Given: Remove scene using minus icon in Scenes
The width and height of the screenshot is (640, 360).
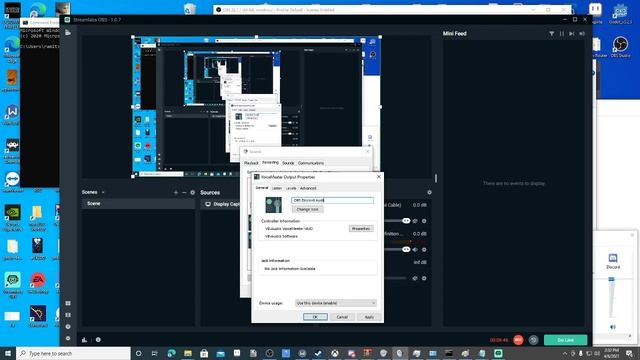Looking at the screenshot, I should (184, 192).
